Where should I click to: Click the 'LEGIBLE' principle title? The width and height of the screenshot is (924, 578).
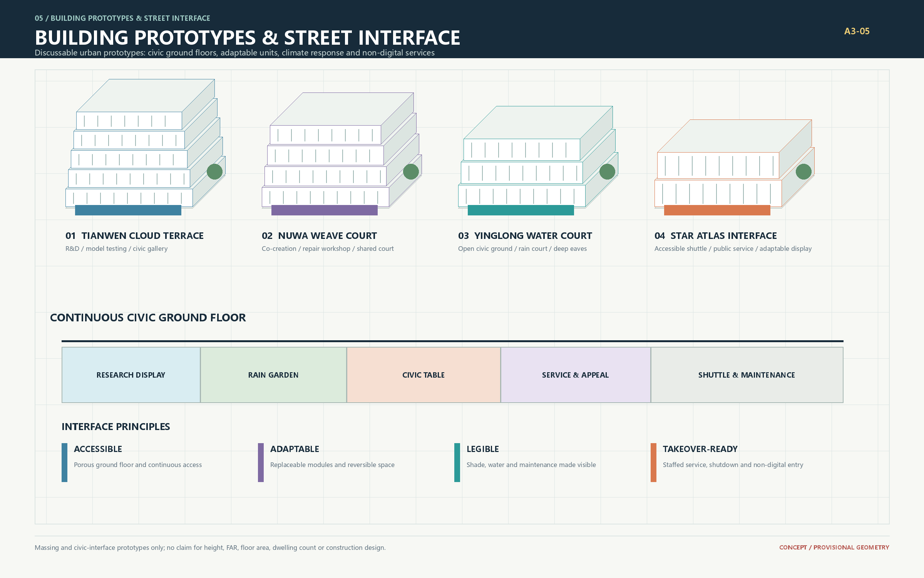coord(483,449)
